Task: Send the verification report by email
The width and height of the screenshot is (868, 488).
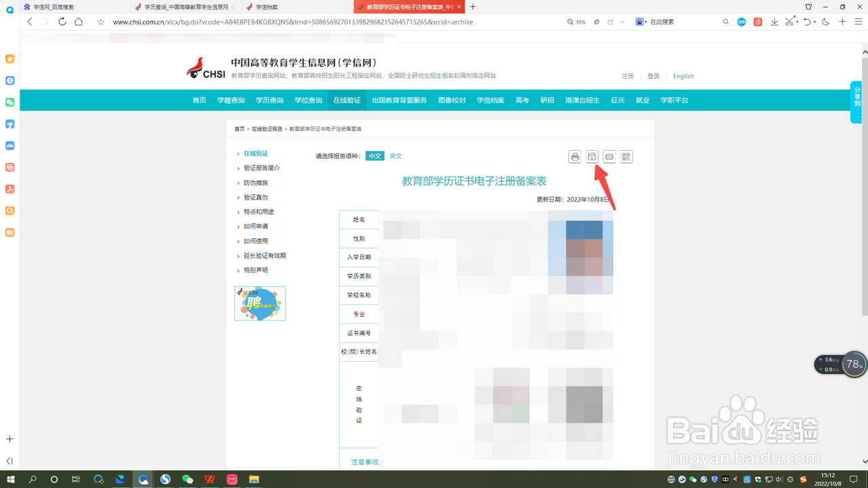Action: (x=608, y=156)
